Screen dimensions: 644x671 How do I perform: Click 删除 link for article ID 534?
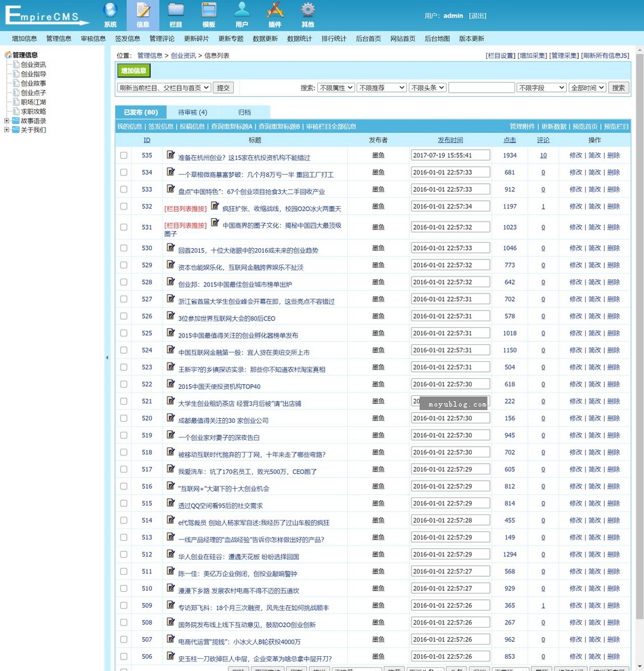point(613,172)
